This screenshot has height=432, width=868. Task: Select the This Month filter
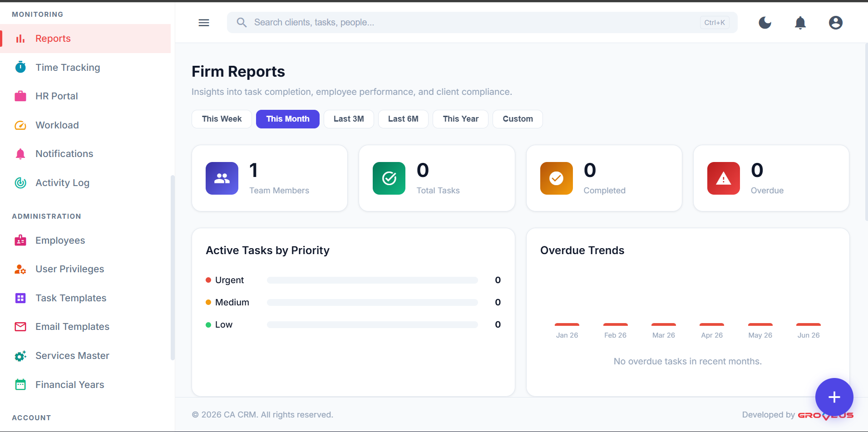coord(288,119)
